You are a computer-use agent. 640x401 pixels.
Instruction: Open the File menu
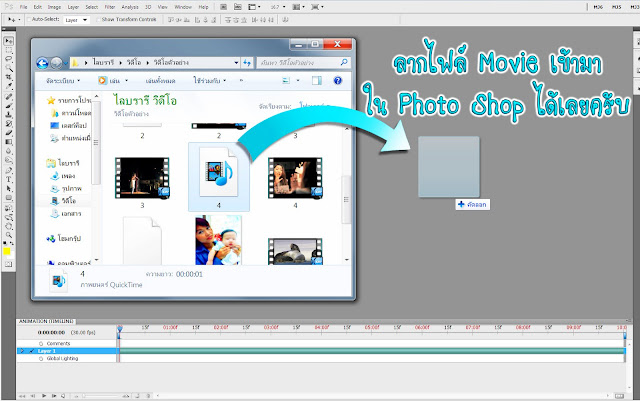point(24,7)
